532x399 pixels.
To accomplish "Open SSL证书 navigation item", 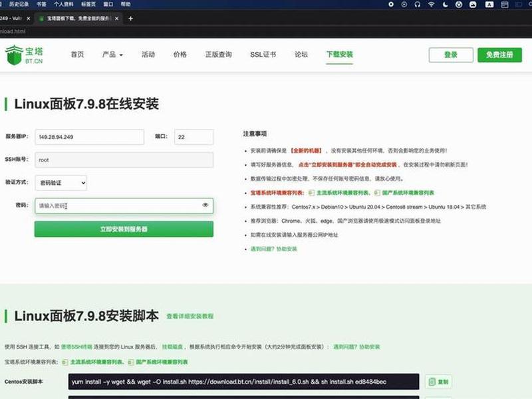I will [263, 55].
